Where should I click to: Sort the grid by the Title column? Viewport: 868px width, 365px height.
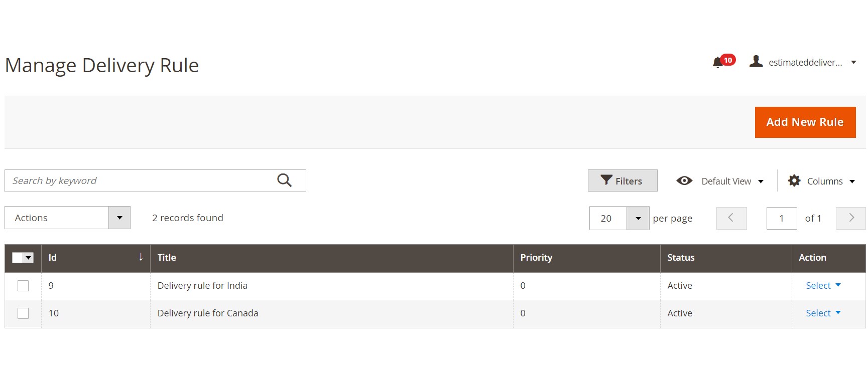[x=167, y=258]
